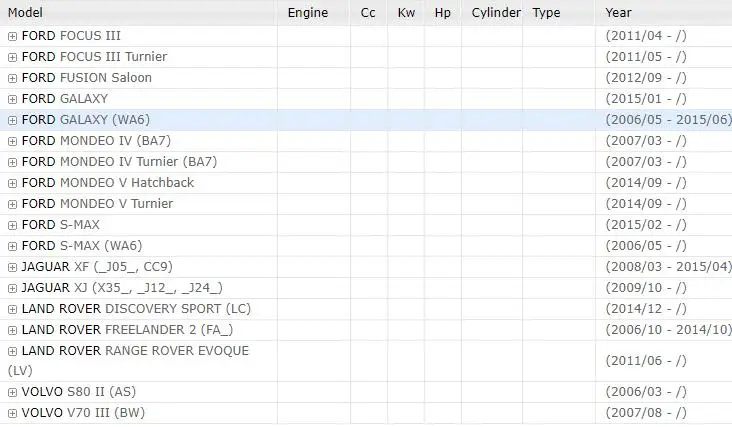Screen dimensions: 732x427
Task: Select the text FORD S-MAX (WA6)
Action: point(82,245)
